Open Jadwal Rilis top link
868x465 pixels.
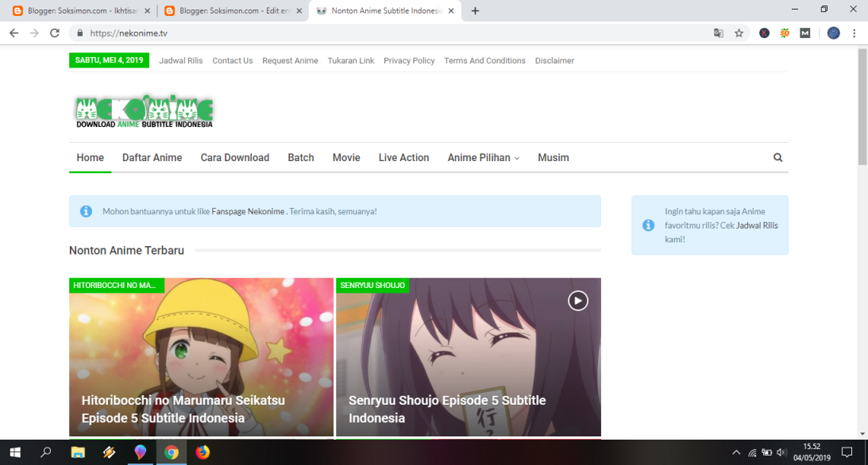181,61
